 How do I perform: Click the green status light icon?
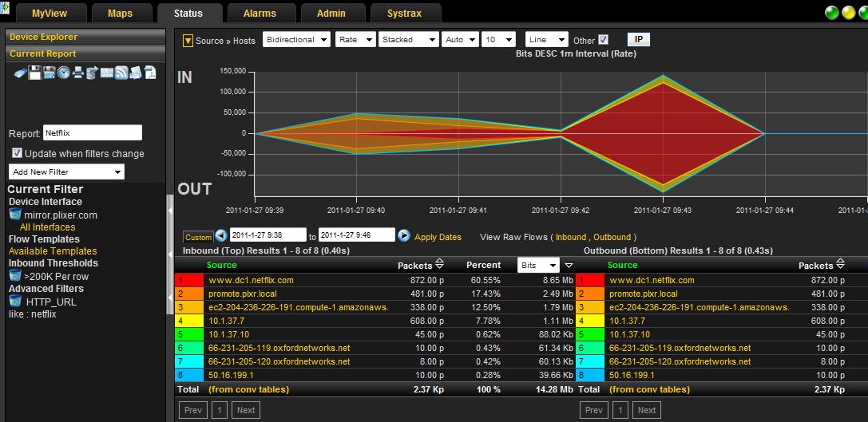tap(832, 13)
